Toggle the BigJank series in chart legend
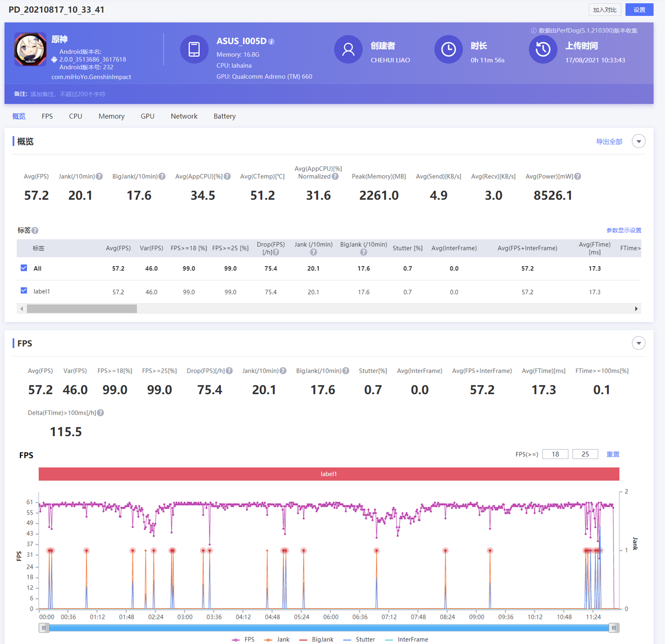Viewport: 665px width, 644px height. pos(317,639)
